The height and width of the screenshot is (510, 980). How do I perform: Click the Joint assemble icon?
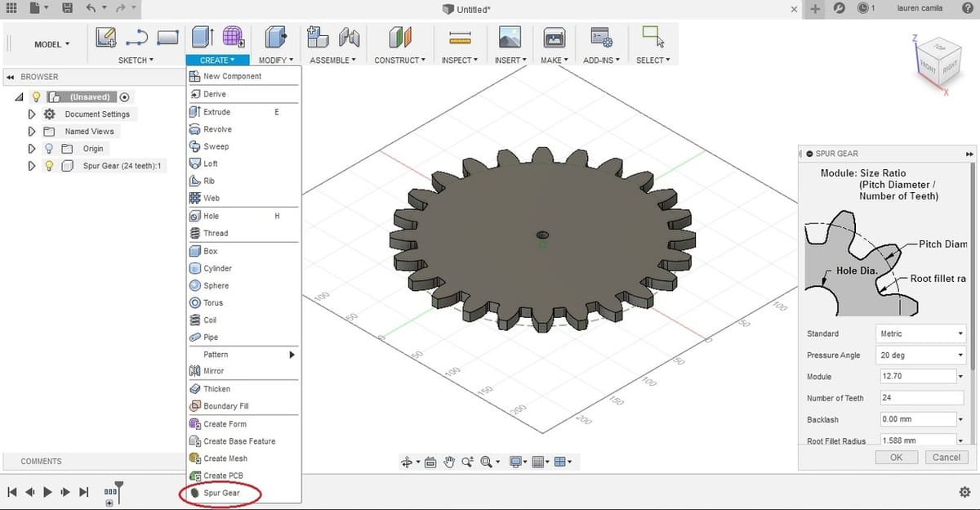pos(350,37)
